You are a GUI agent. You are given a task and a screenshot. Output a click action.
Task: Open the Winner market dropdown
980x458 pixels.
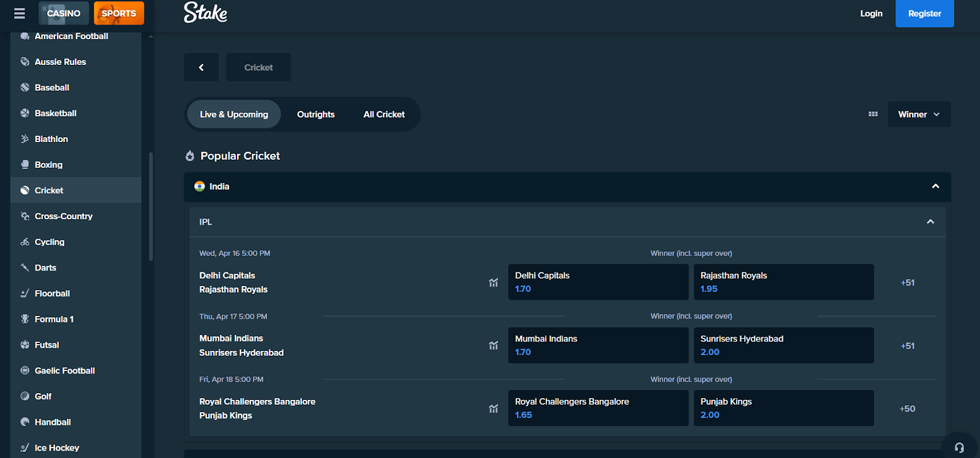pyautogui.click(x=919, y=114)
